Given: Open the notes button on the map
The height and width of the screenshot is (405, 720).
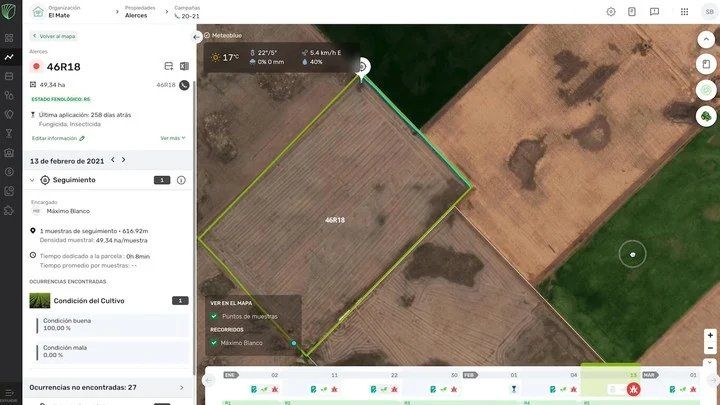Looking at the screenshot, I should [706, 64].
